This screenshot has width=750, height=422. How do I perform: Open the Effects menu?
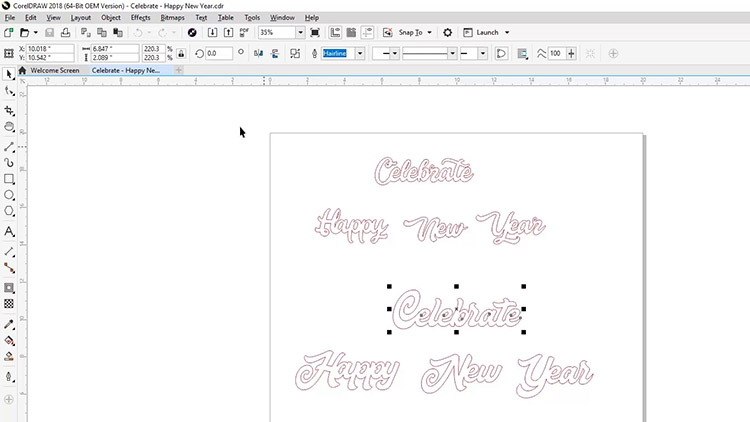(x=140, y=18)
